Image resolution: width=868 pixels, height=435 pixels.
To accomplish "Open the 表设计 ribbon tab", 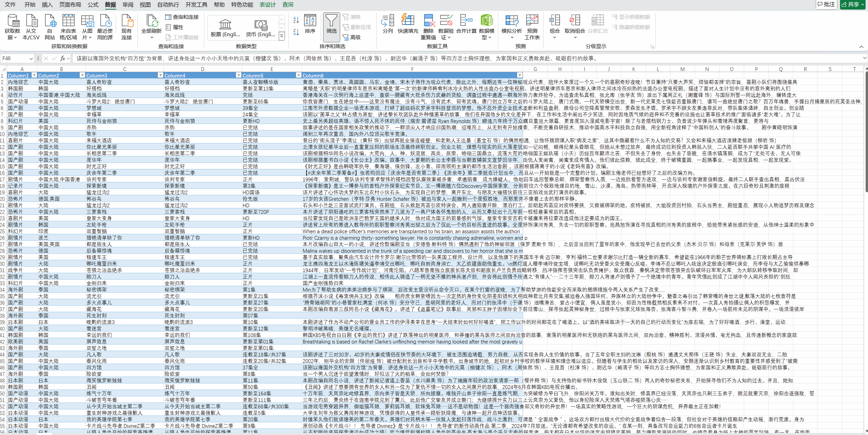I will (267, 4).
